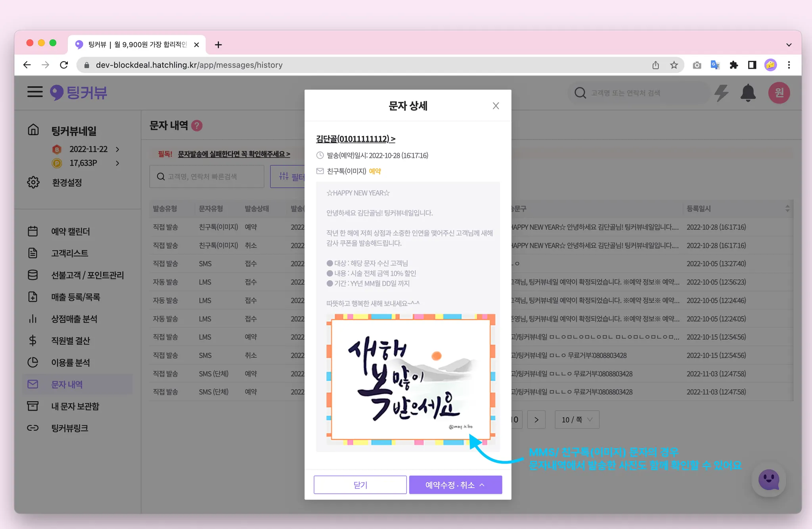Image resolution: width=812 pixels, height=529 pixels.
Task: Expand the 예약수정·취소 dropdown button
Action: [455, 485]
